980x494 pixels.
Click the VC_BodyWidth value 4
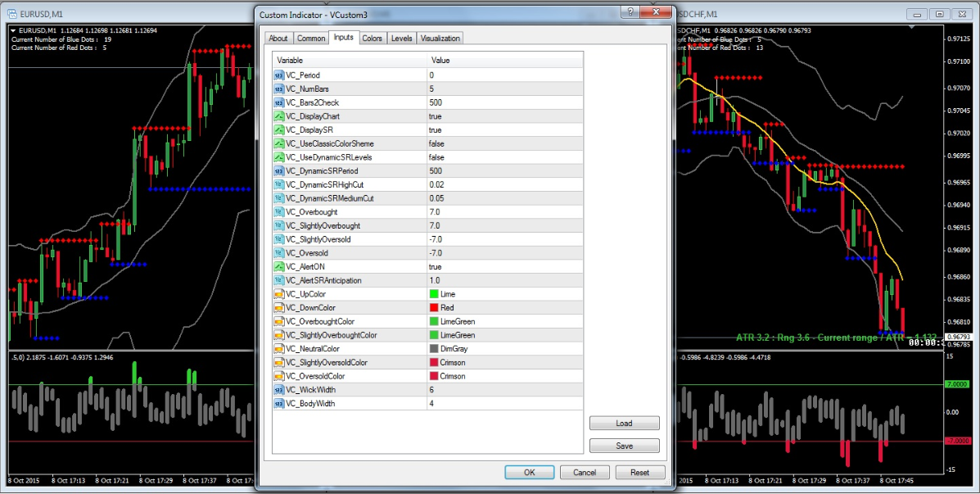(431, 403)
